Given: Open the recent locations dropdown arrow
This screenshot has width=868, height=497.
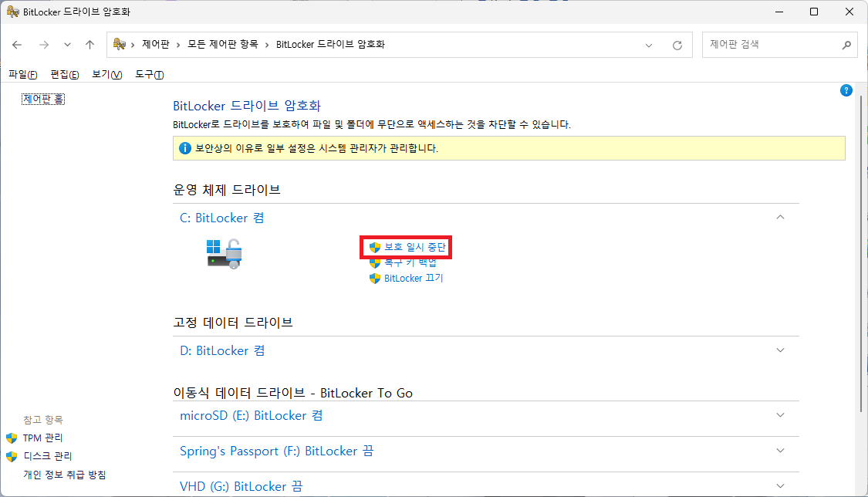Looking at the screenshot, I should [67, 45].
